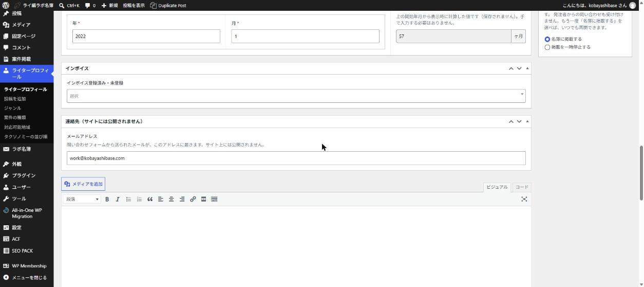Align text left
This screenshot has width=644, height=287.
click(x=161, y=199)
